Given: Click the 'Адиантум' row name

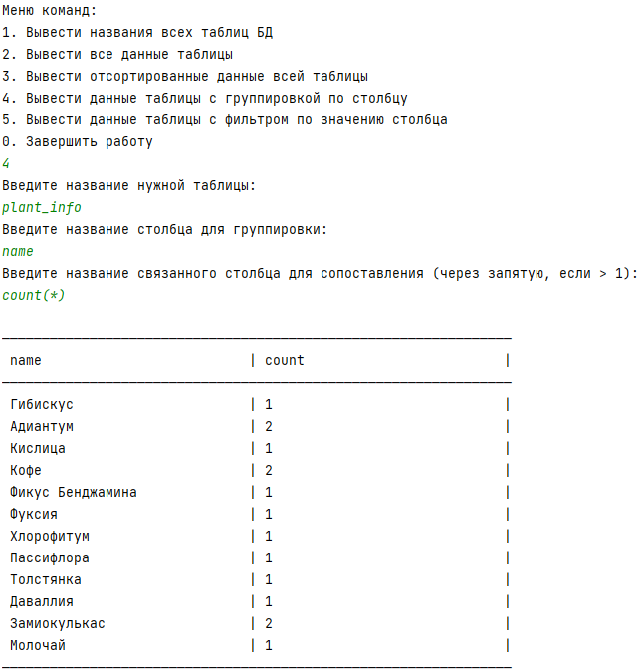Looking at the screenshot, I should click(42, 427).
